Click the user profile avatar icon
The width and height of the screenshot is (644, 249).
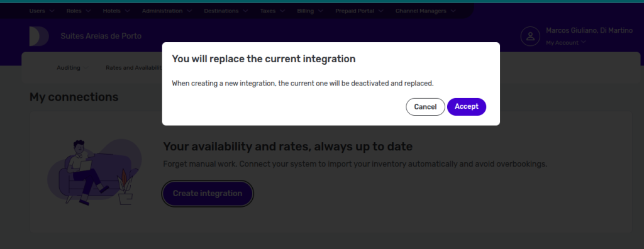tap(530, 36)
